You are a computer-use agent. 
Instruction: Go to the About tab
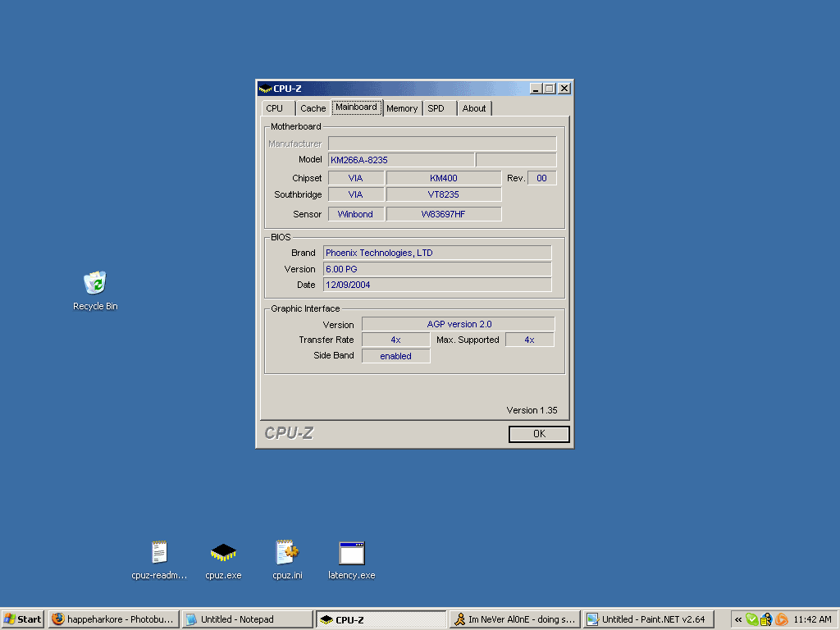(x=474, y=108)
